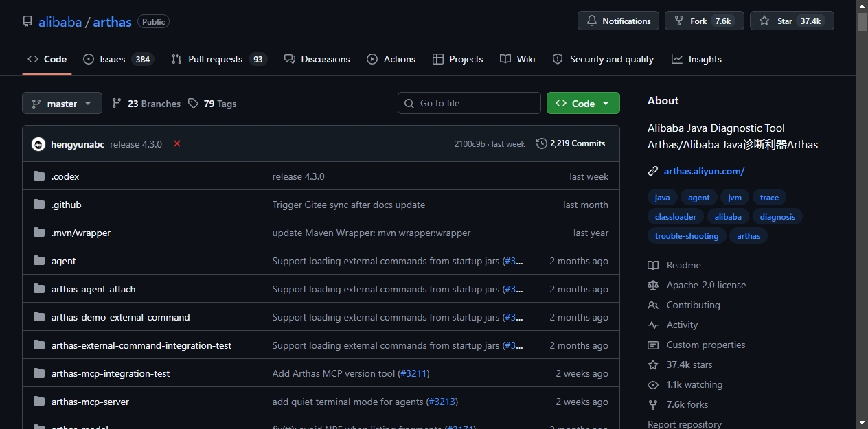868x429 pixels.
Task: Click the link icon beside arthas.aliyun.com
Action: pyautogui.click(x=653, y=171)
